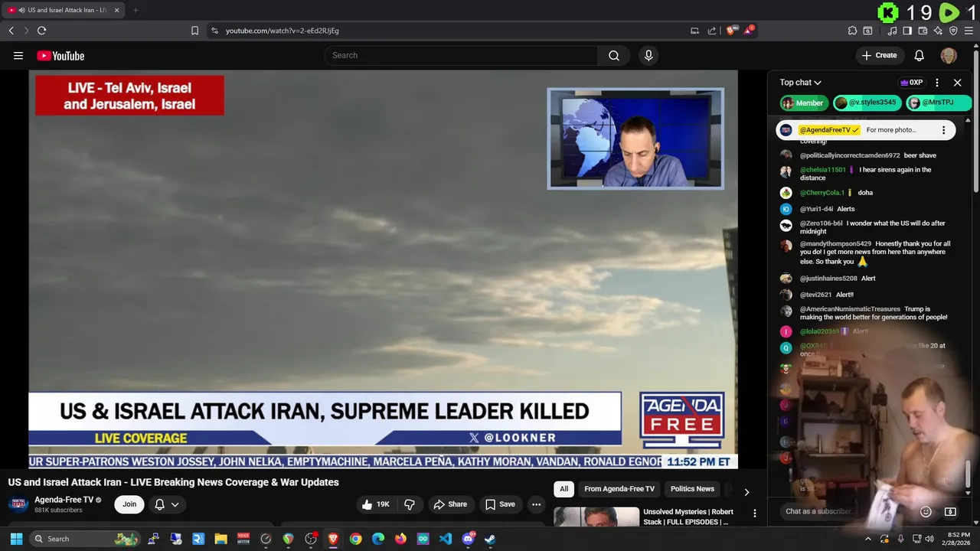Open pinned message options menu
The image size is (980, 551).
tap(943, 130)
